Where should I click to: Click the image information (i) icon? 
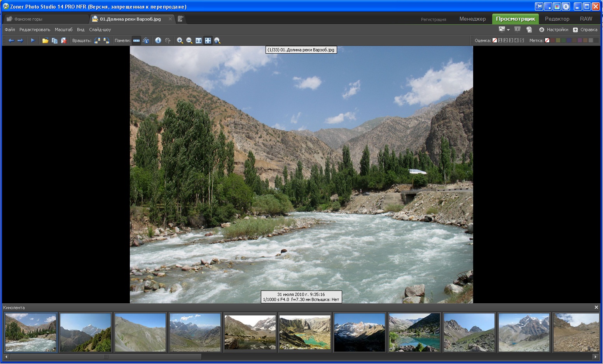tap(158, 40)
